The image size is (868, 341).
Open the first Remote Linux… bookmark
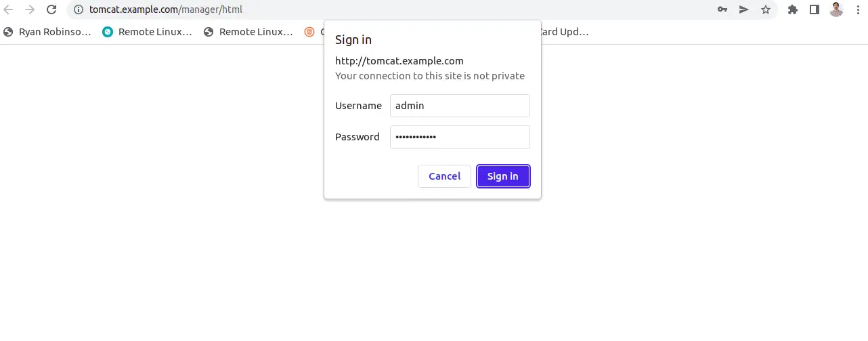(x=148, y=32)
